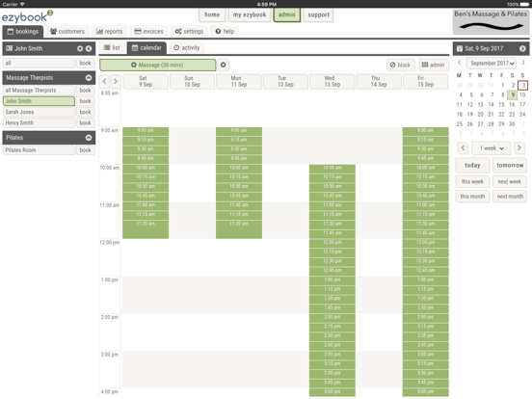The height and width of the screenshot is (399, 532).
Task: Click book next to all Massage Therpists
Action: pyautogui.click(x=85, y=91)
